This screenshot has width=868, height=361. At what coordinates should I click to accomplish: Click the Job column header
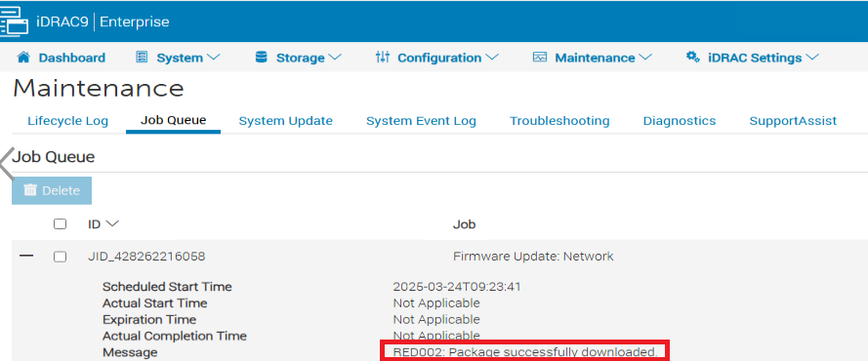pos(465,224)
